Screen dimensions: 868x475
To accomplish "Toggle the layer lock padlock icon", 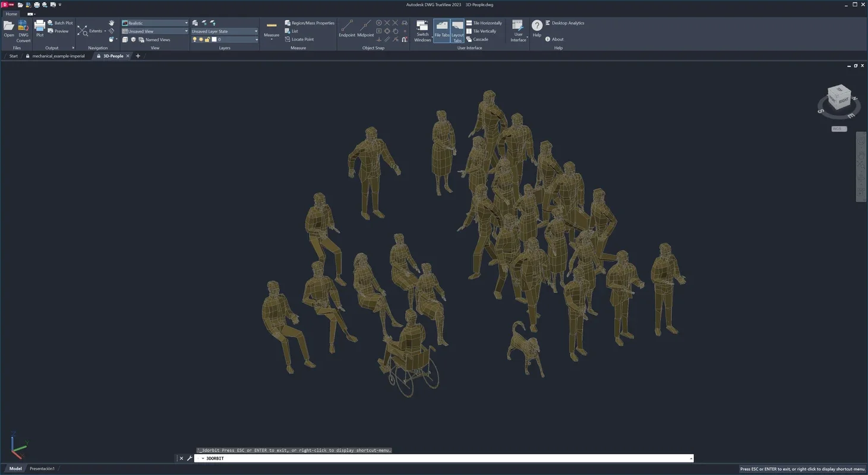I will (x=207, y=40).
